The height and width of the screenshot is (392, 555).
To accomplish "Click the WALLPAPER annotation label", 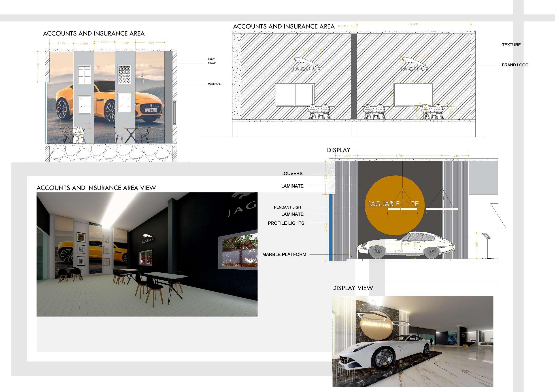I will [x=215, y=84].
